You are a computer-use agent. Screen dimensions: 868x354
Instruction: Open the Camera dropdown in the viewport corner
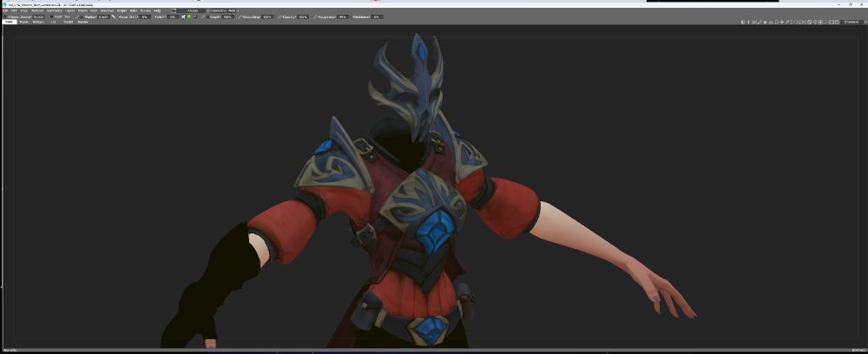pyautogui.click(x=852, y=23)
